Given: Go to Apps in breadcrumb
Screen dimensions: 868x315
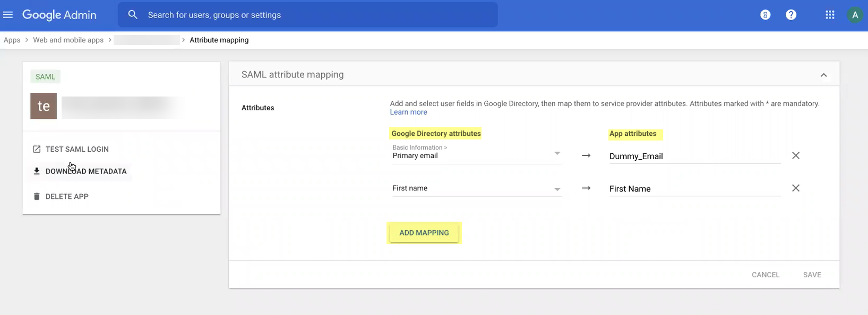Looking at the screenshot, I should 12,40.
